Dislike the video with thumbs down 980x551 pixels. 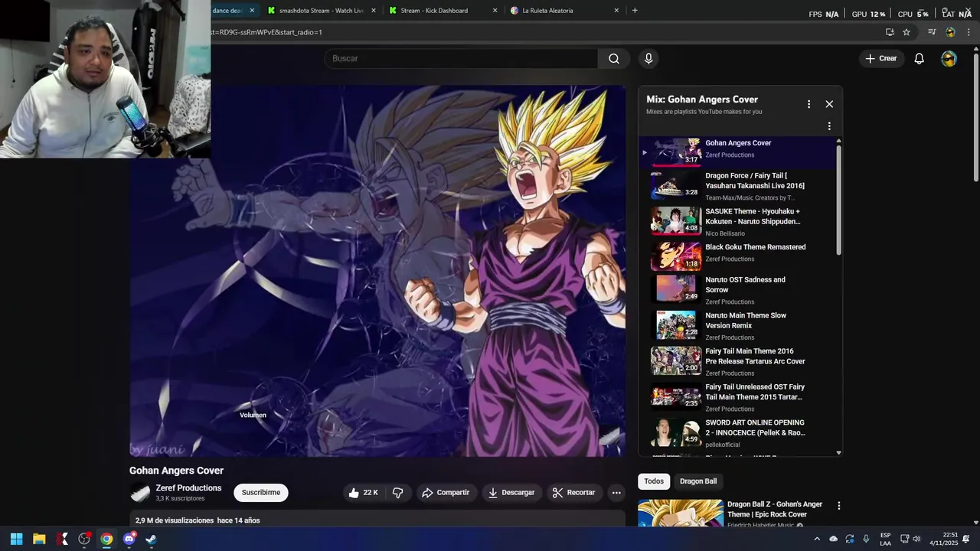click(x=397, y=493)
